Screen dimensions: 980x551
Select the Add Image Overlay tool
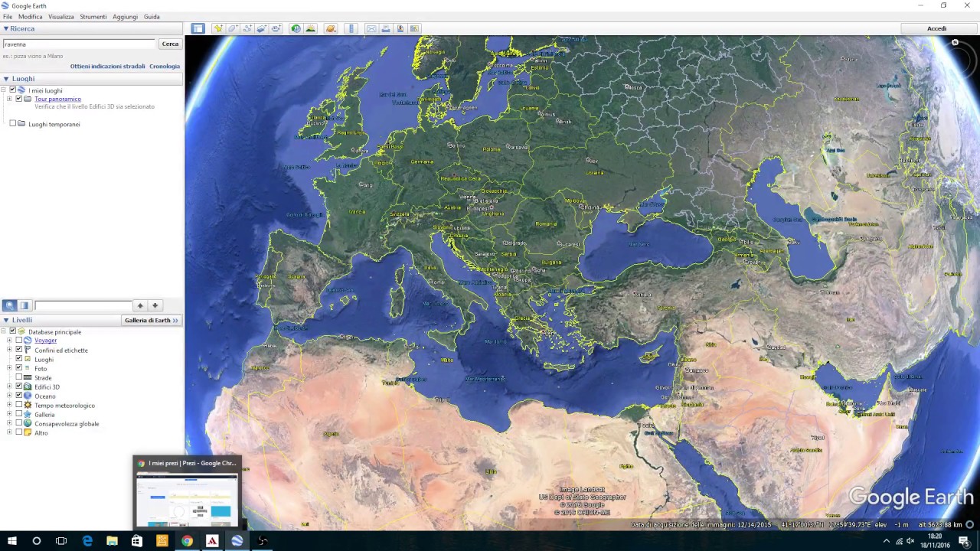262,28
